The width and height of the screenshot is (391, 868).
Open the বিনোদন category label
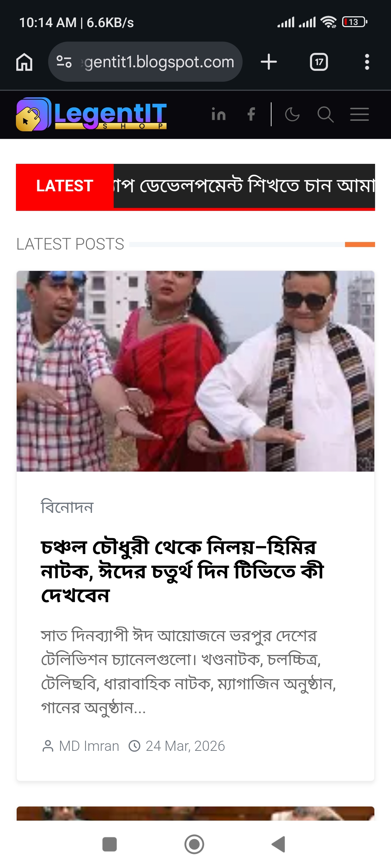(67, 507)
